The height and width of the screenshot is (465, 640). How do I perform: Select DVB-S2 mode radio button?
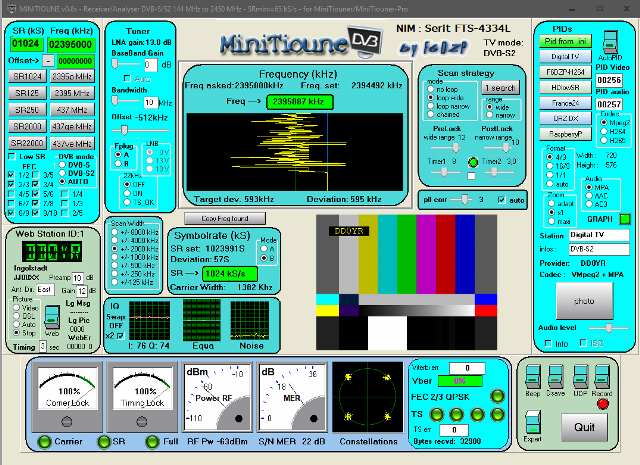[x=63, y=174]
